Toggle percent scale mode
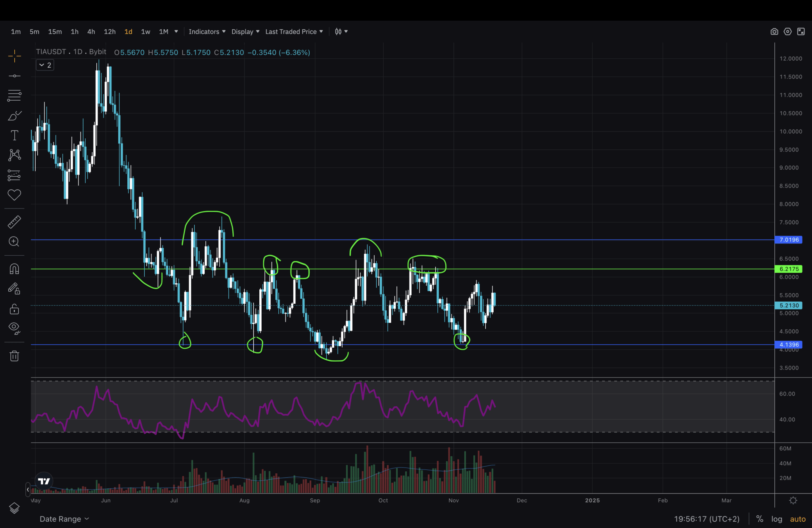Image resolution: width=812 pixels, height=528 pixels. [x=760, y=519]
